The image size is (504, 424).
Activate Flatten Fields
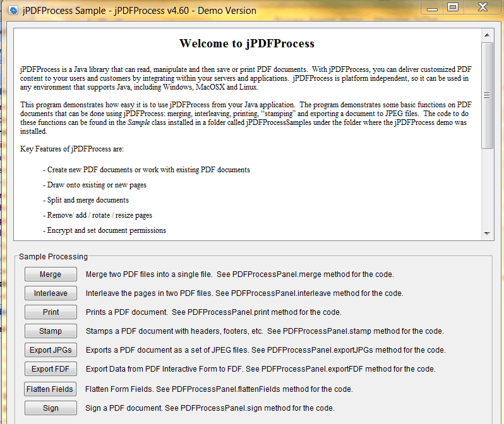[x=50, y=389]
